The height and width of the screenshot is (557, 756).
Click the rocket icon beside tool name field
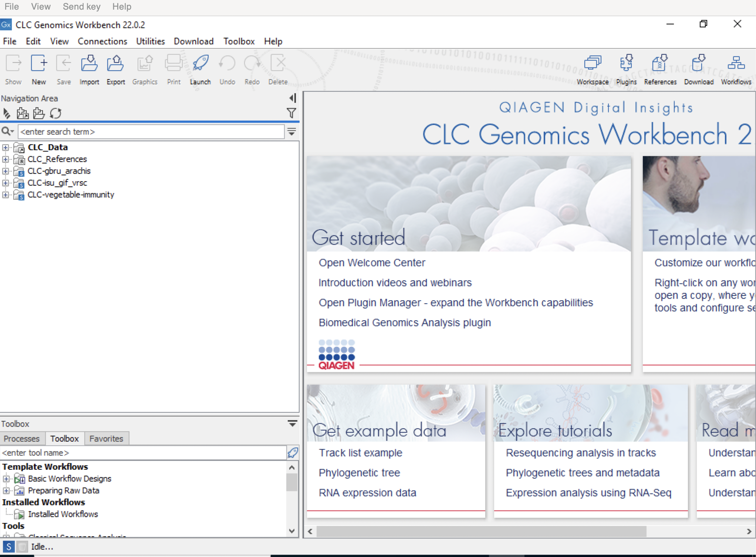coord(293,452)
